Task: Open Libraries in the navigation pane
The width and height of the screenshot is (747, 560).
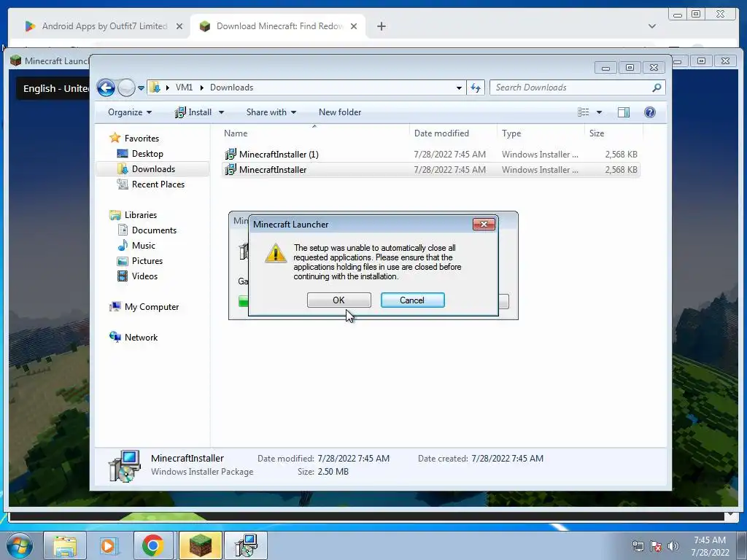Action: (133, 215)
